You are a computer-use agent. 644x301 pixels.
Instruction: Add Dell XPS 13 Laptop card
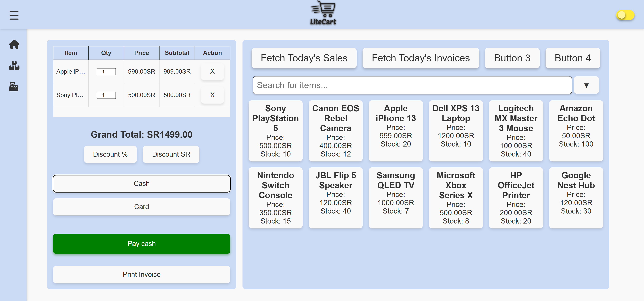456,131
